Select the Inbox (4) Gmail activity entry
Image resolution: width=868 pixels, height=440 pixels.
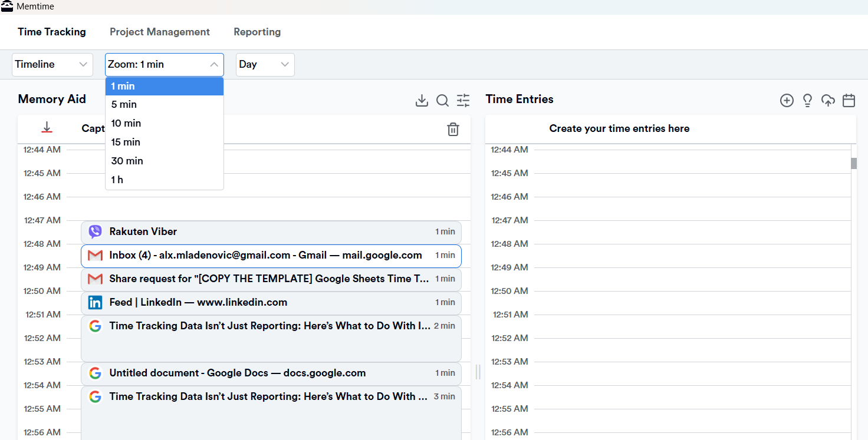tap(271, 256)
